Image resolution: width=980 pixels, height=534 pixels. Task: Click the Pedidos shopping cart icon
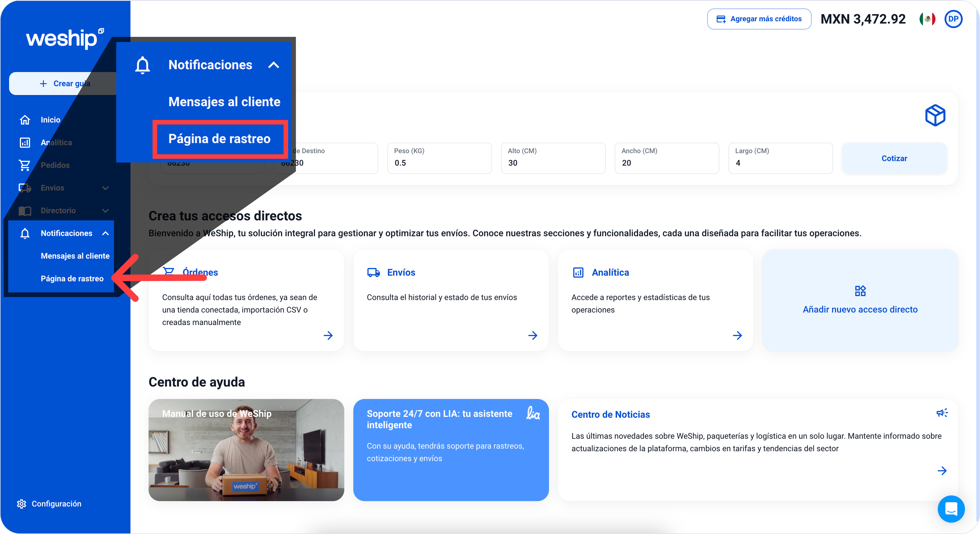click(x=25, y=165)
